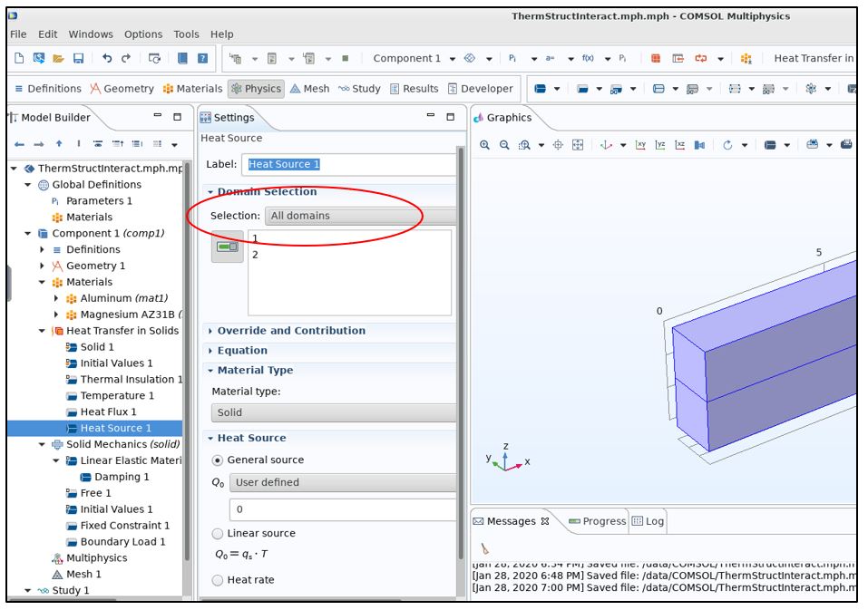Open a model with the folder icon
868x610 pixels.
58,58
